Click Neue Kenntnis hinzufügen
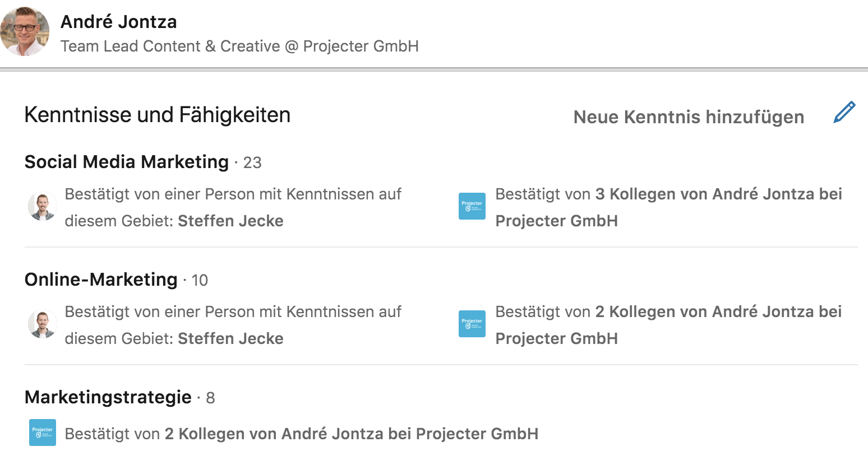The height and width of the screenshot is (465, 868). coord(689,117)
